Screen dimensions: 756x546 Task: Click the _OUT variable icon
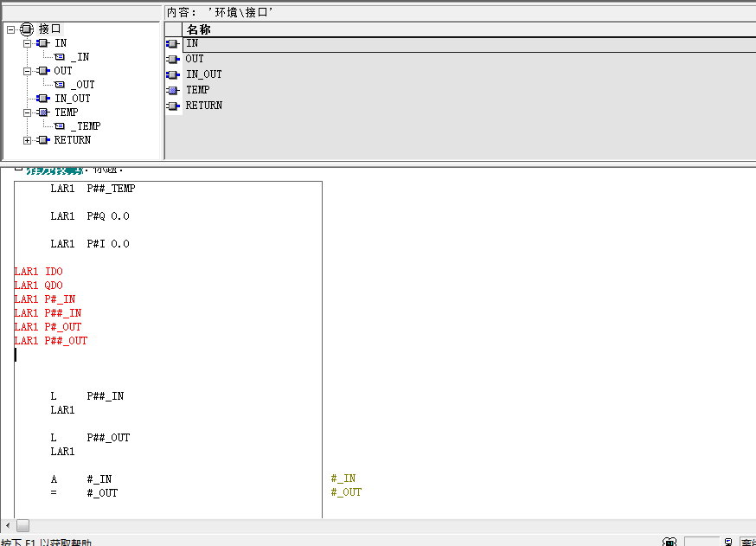60,85
